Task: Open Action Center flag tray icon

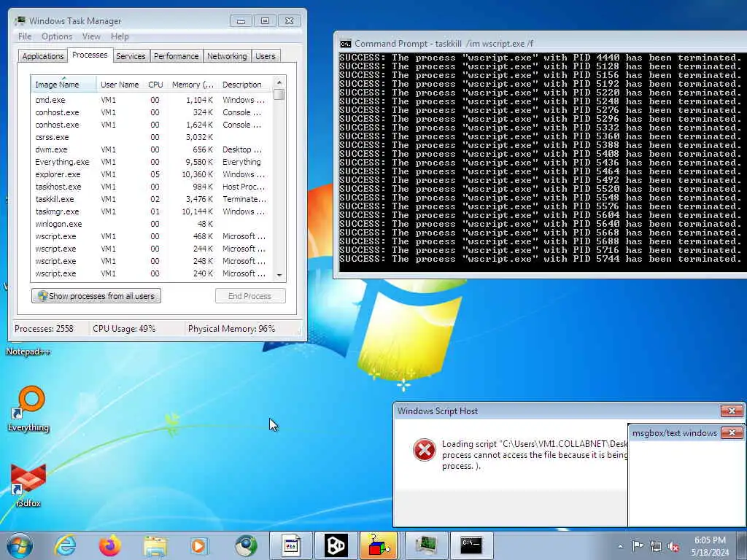Action: (638, 545)
